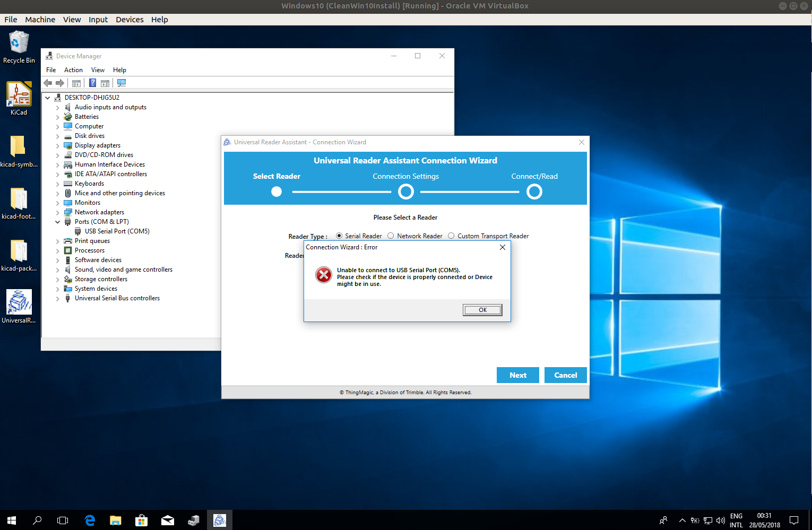Select the System devices tree entry
The image size is (812, 530).
pyautogui.click(x=96, y=289)
